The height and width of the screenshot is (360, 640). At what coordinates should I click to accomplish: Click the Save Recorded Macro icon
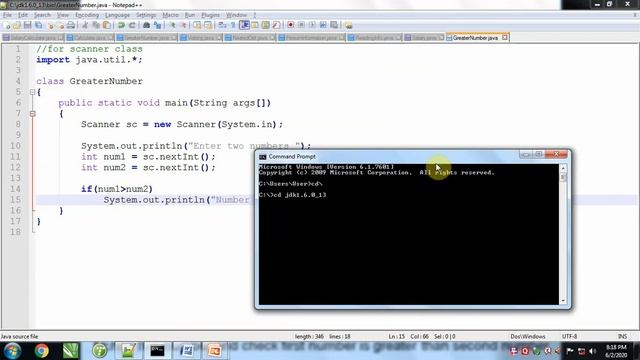334,25
